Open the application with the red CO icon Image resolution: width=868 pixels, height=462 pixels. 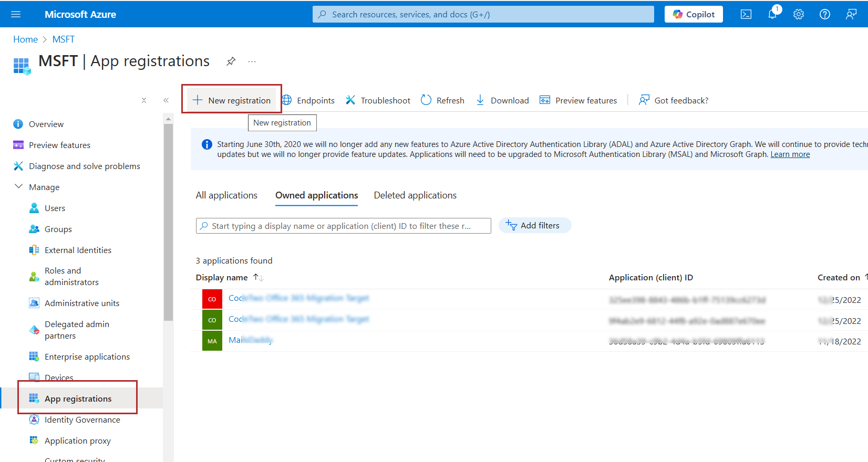298,298
